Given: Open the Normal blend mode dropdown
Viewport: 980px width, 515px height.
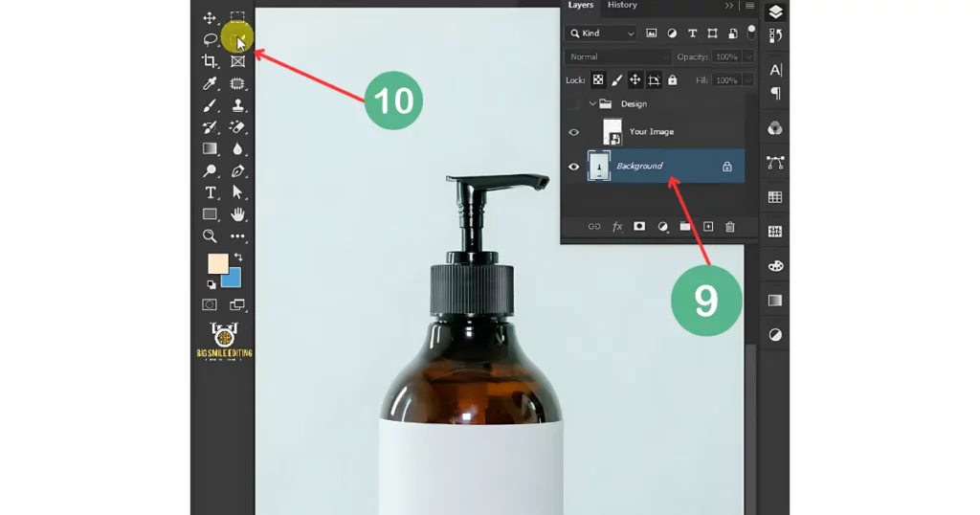Looking at the screenshot, I should coord(617,56).
